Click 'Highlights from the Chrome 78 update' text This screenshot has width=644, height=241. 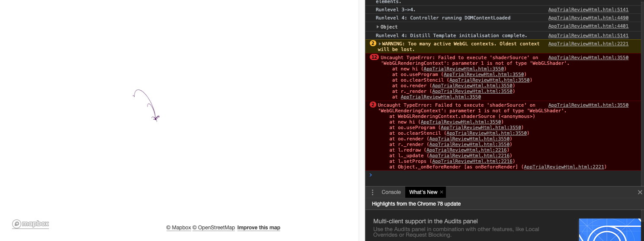point(416,204)
